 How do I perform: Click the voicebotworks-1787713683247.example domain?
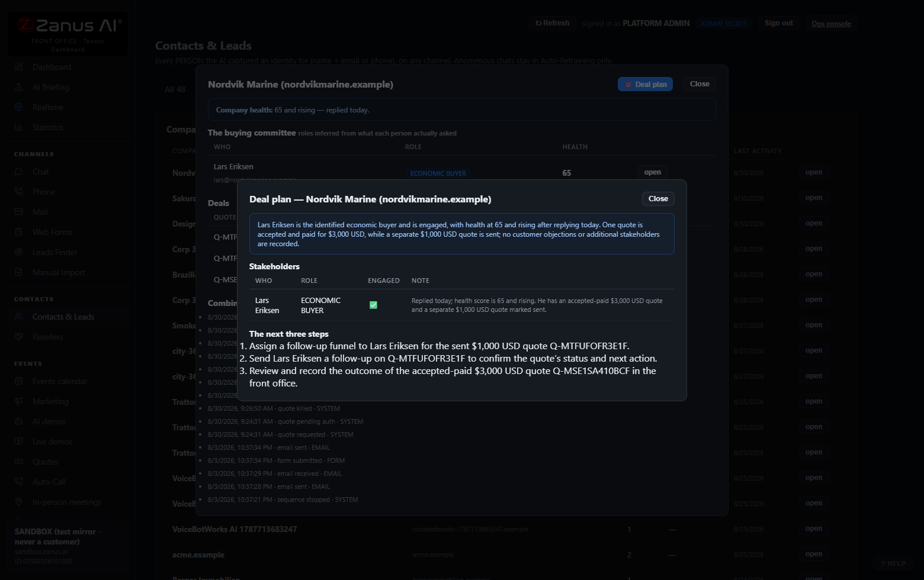pos(470,529)
